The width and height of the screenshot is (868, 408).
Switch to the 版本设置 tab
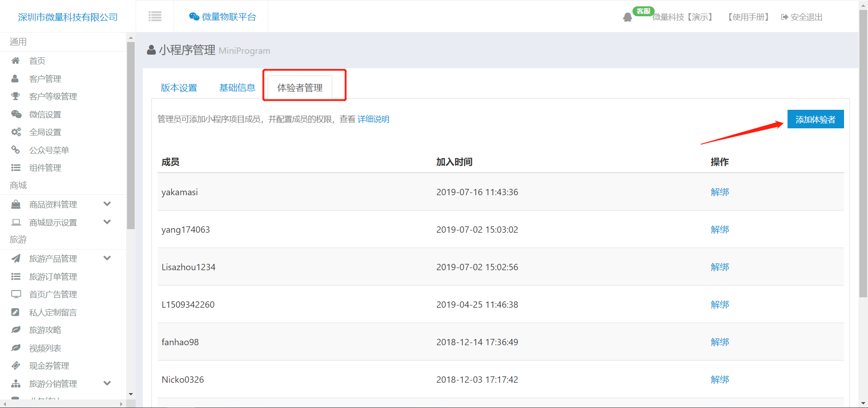tap(179, 88)
